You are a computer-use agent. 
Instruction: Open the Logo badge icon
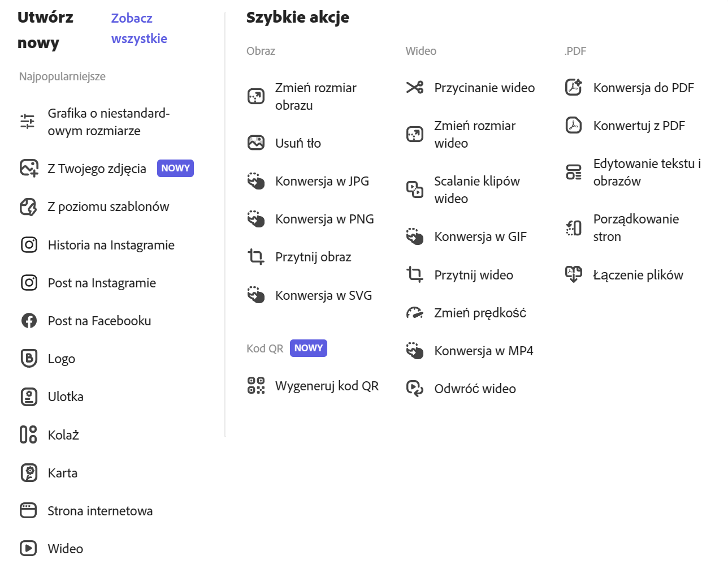(x=29, y=359)
